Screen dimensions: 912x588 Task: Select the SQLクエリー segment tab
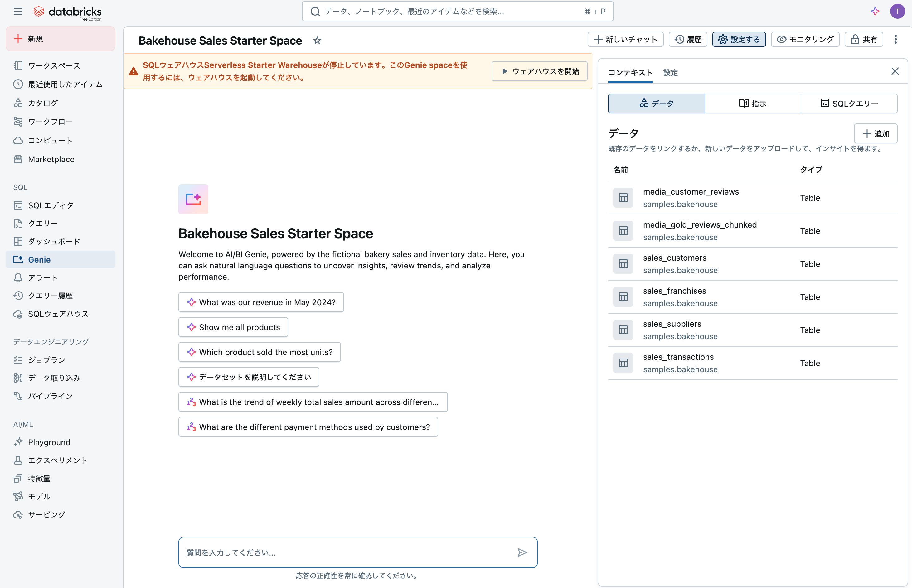(x=849, y=104)
